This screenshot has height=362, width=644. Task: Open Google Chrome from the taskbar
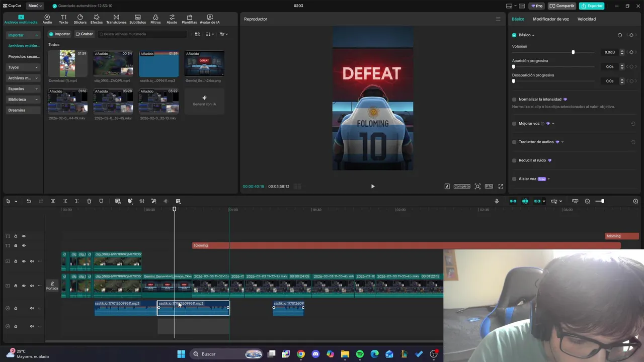click(x=300, y=354)
